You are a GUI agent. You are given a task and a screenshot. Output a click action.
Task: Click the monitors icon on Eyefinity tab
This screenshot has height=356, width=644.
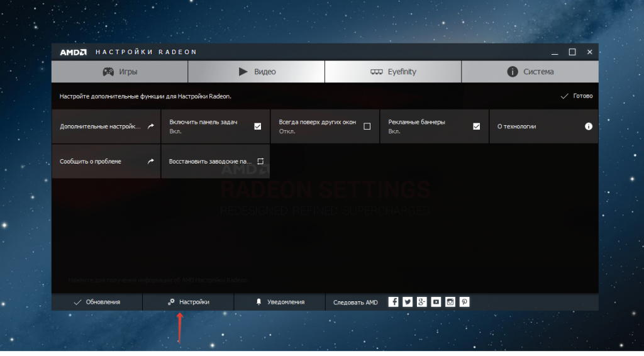click(x=377, y=72)
